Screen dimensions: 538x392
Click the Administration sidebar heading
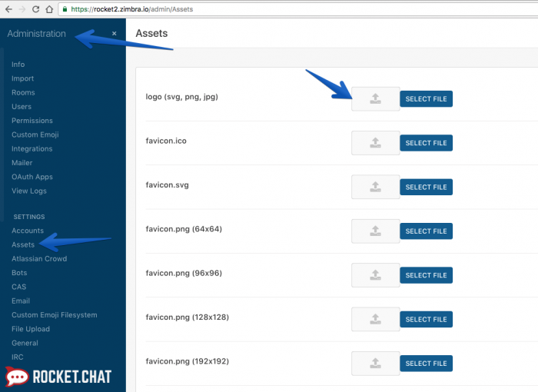[x=36, y=34]
